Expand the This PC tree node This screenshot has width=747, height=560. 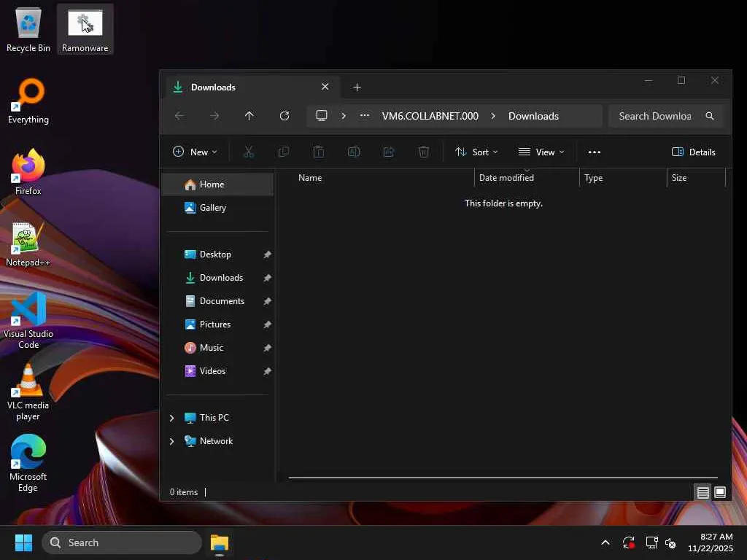coord(171,418)
